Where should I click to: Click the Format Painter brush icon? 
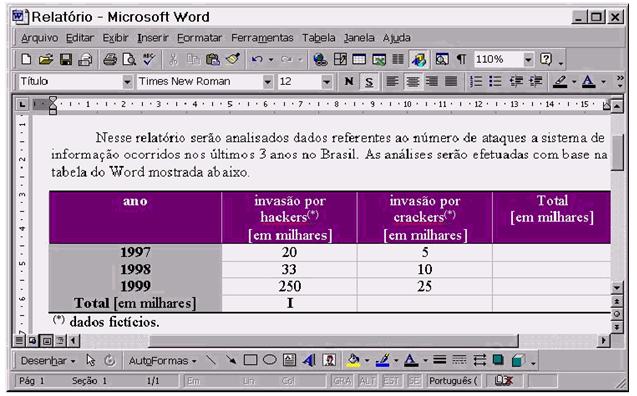click(x=233, y=60)
